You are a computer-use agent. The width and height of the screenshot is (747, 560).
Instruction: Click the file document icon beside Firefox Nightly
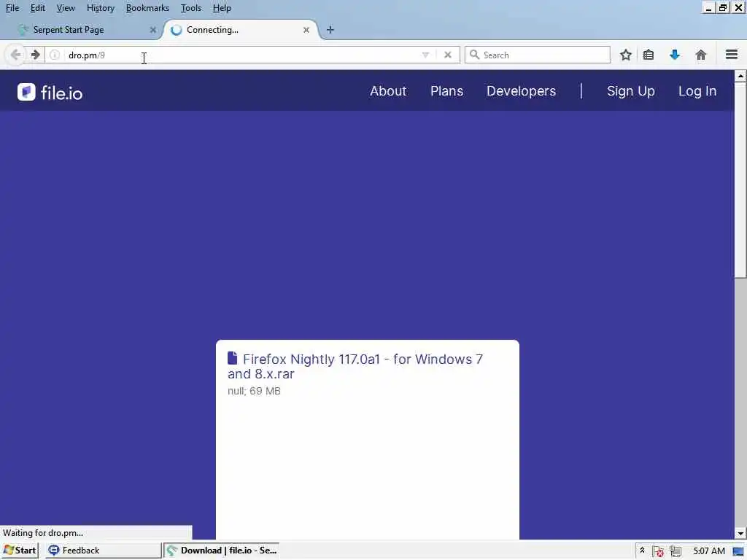[233, 357]
